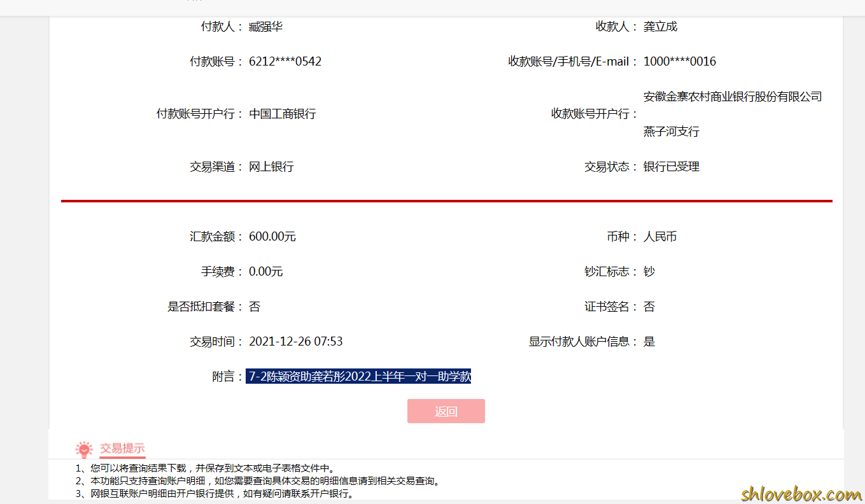The width and height of the screenshot is (865, 504).
Task: Click the lightbulb icon beside 交易提示
Action: [x=84, y=450]
